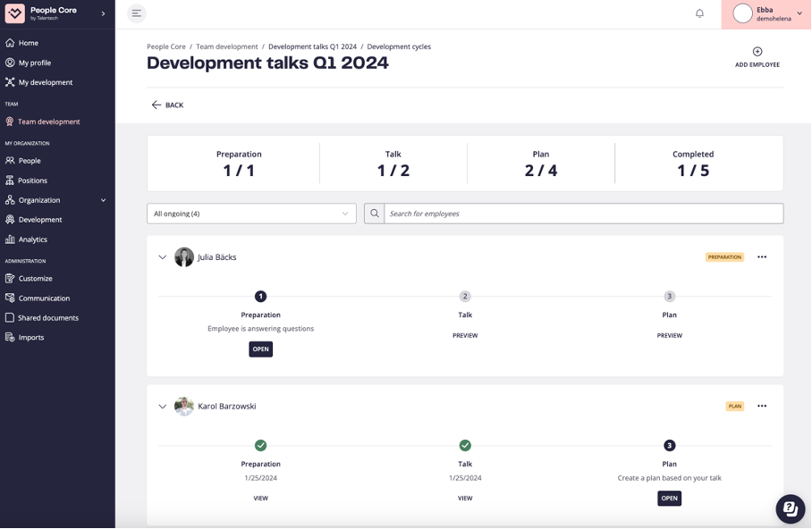This screenshot has width=812, height=529.
Task: Go to Analytics in sidebar
Action: click(33, 239)
